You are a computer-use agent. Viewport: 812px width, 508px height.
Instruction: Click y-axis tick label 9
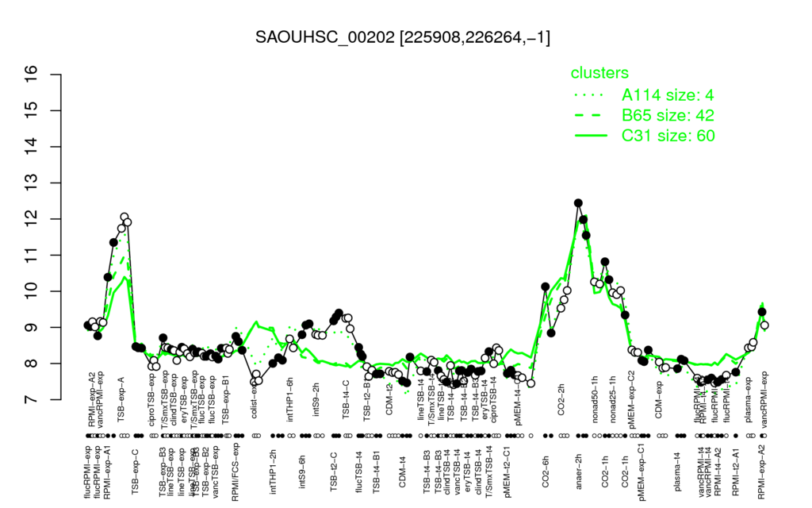[x=32, y=328]
